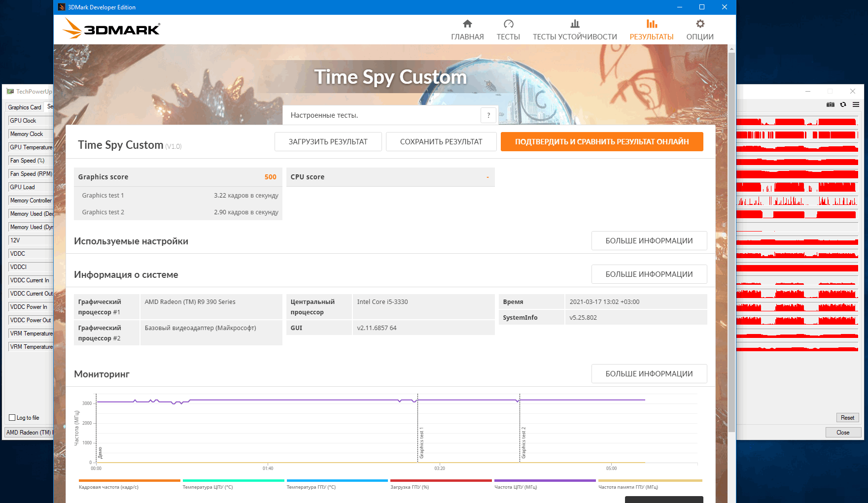Toggle the Температура ГПУ (°C) legend series
868x503 pixels.
(338, 484)
